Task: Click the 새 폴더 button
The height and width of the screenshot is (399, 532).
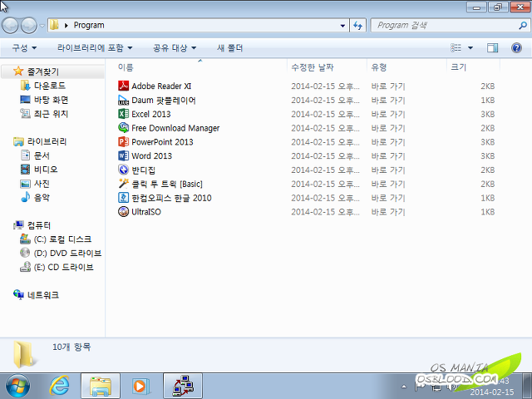Action: coord(229,48)
